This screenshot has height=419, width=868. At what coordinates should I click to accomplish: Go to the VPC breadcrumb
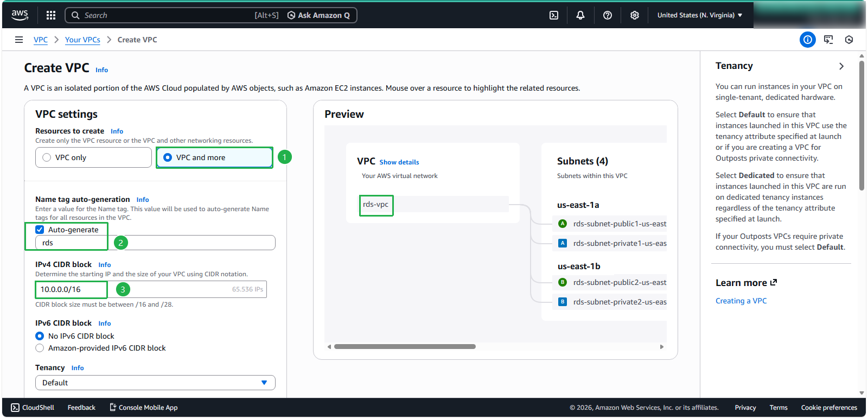point(41,40)
